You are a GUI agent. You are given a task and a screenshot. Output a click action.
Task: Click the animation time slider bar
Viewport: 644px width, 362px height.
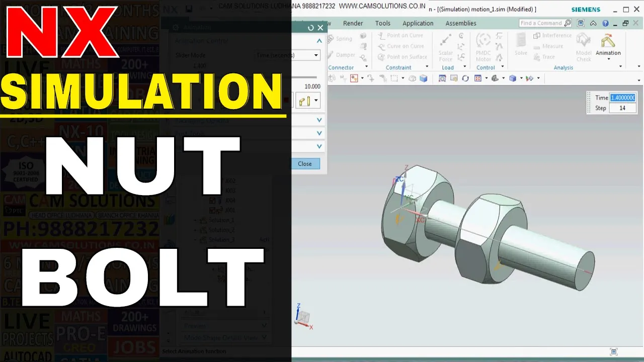tap(304, 77)
